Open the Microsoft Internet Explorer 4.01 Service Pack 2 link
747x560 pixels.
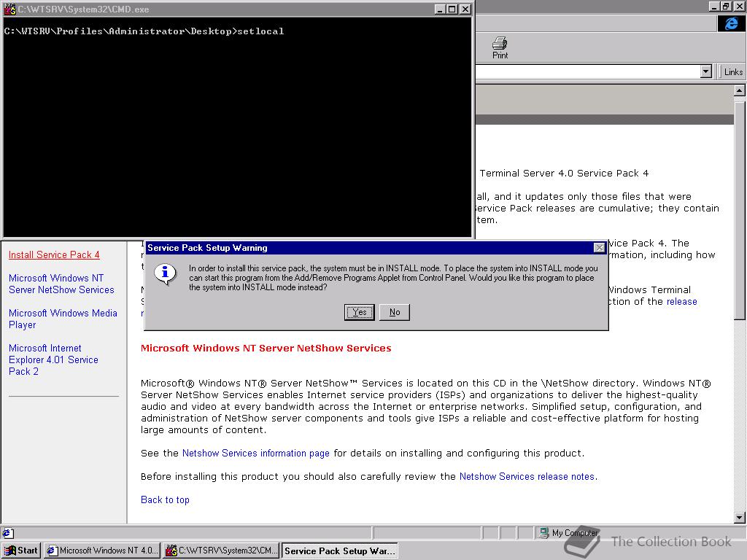tap(53, 359)
